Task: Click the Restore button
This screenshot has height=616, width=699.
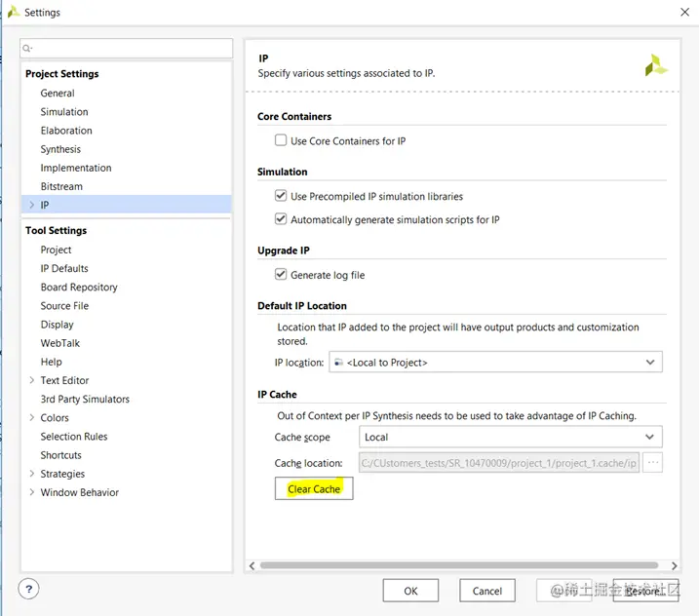Action: (645, 591)
